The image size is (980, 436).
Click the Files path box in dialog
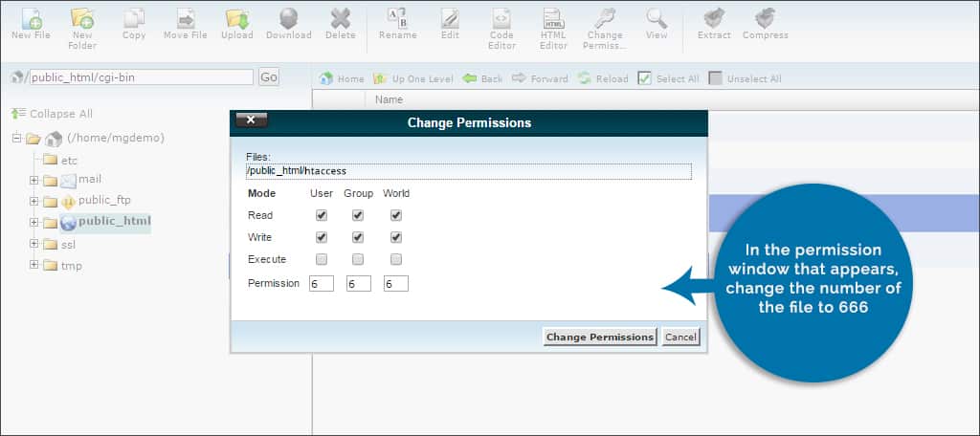pyautogui.click(x=469, y=171)
